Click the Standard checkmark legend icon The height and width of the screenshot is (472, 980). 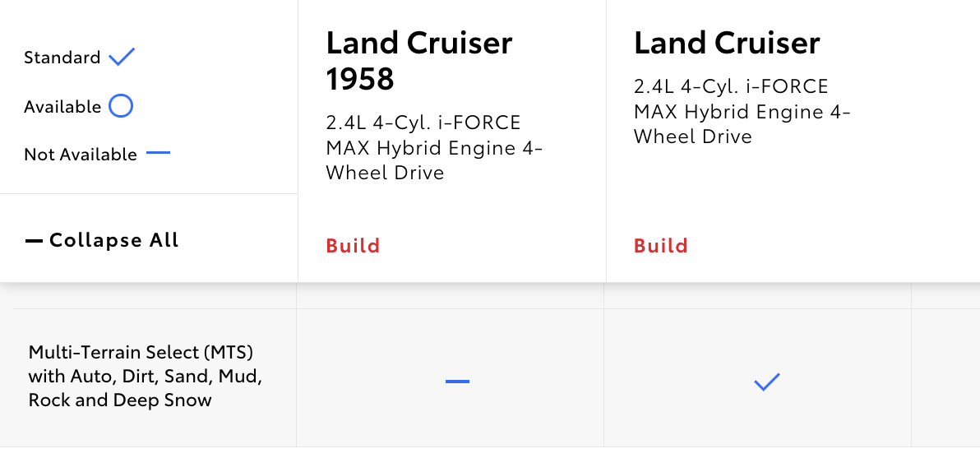[122, 57]
